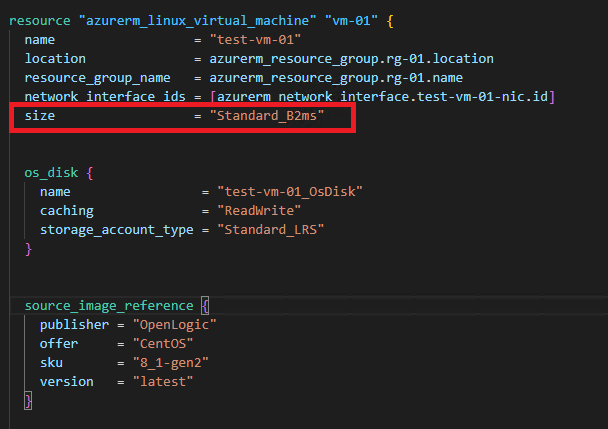Click the network_interface_ids attribute key

tap(105, 97)
